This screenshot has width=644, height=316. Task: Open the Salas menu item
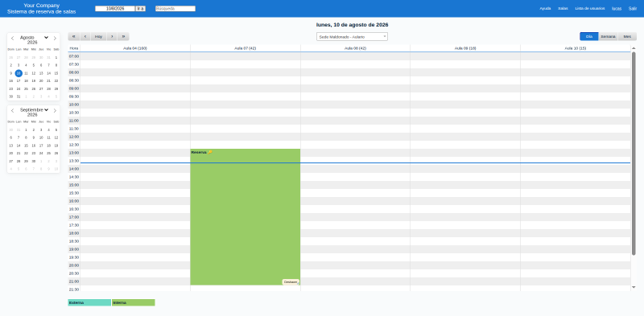(x=563, y=8)
